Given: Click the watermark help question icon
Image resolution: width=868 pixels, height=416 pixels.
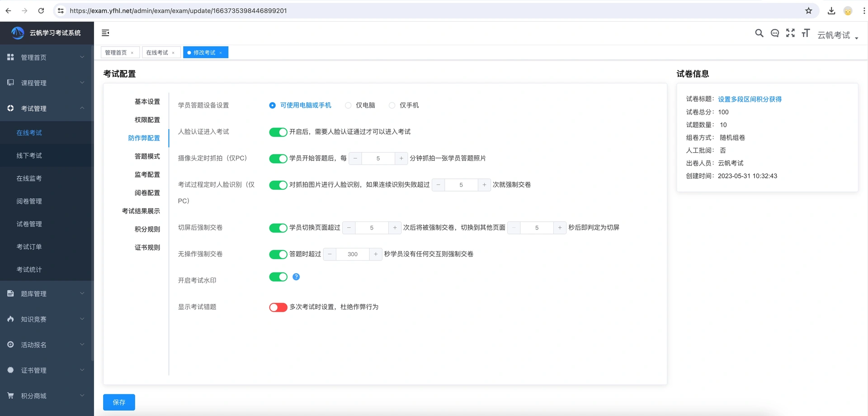Looking at the screenshot, I should (x=296, y=277).
